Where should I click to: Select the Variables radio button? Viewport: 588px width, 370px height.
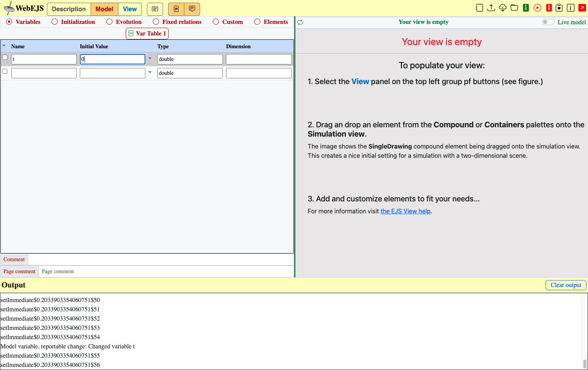[9, 22]
